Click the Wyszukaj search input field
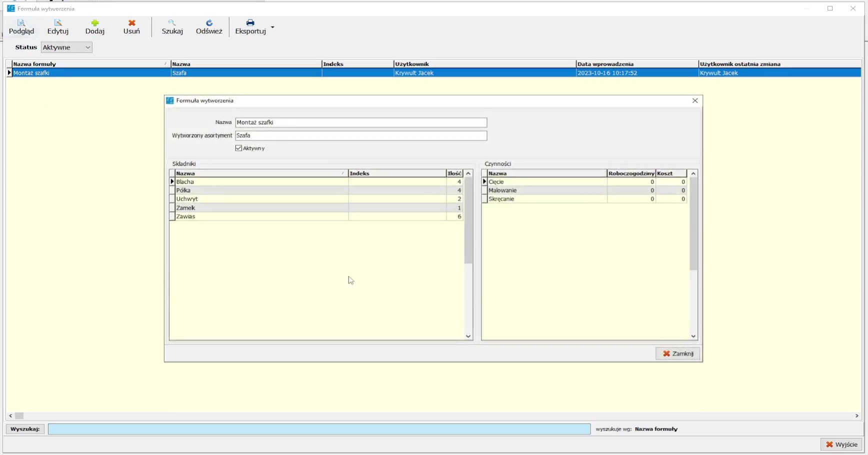868x455 pixels. (x=319, y=429)
